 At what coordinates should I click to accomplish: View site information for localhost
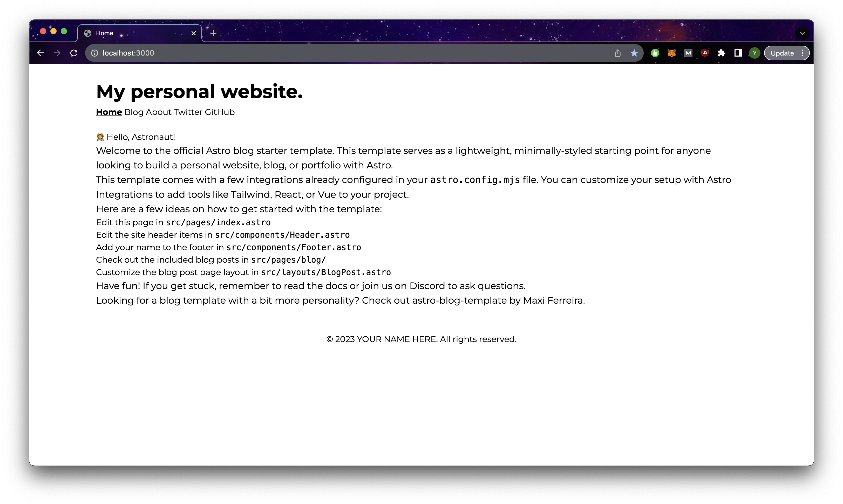click(x=95, y=53)
